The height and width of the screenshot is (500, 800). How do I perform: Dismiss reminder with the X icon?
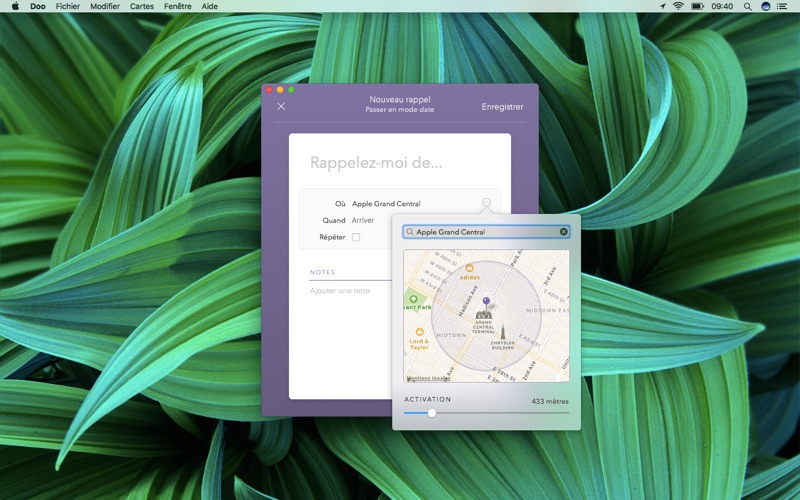click(281, 106)
